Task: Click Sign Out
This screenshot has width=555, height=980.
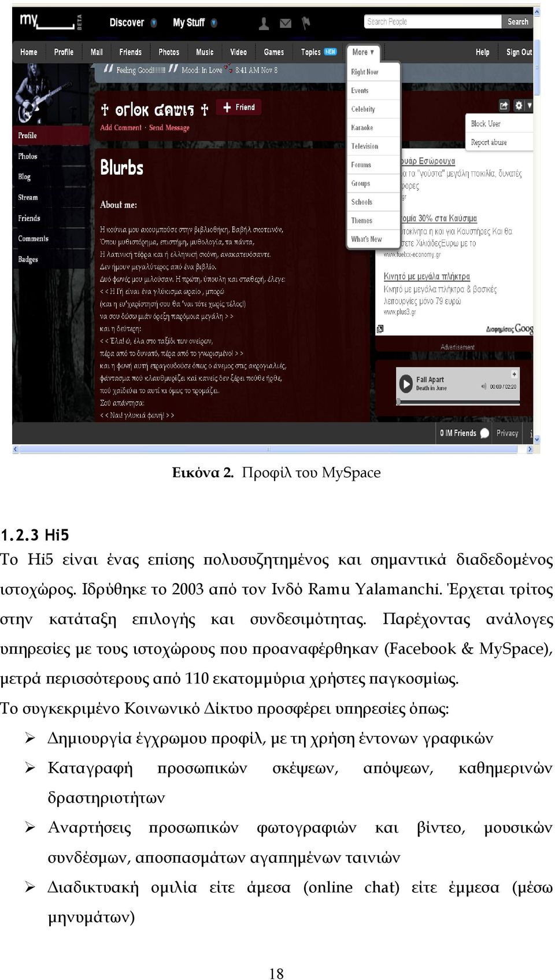Action: click(519, 52)
